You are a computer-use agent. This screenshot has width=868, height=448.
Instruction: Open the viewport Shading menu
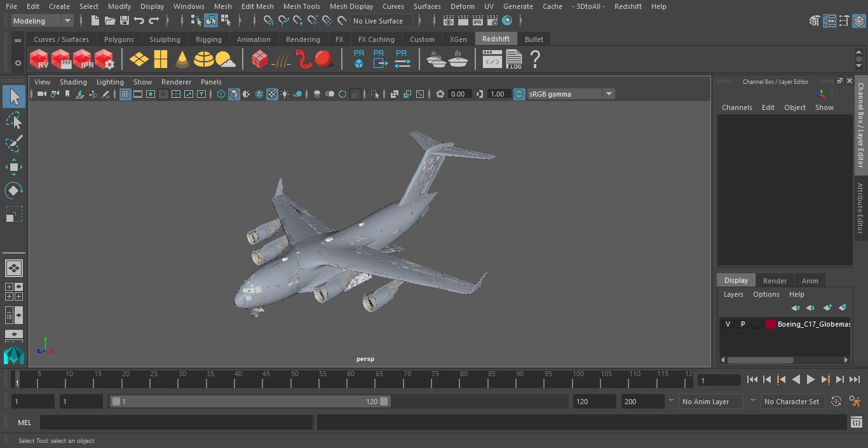(x=73, y=82)
